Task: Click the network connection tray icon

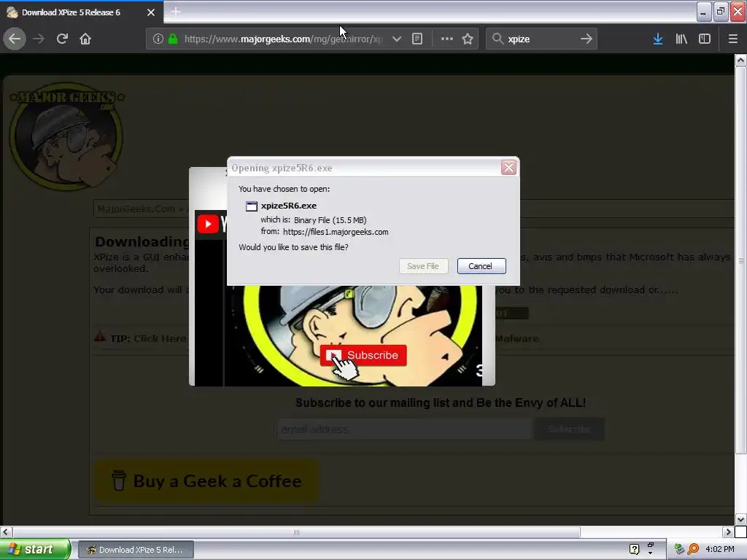Action: 679,549
